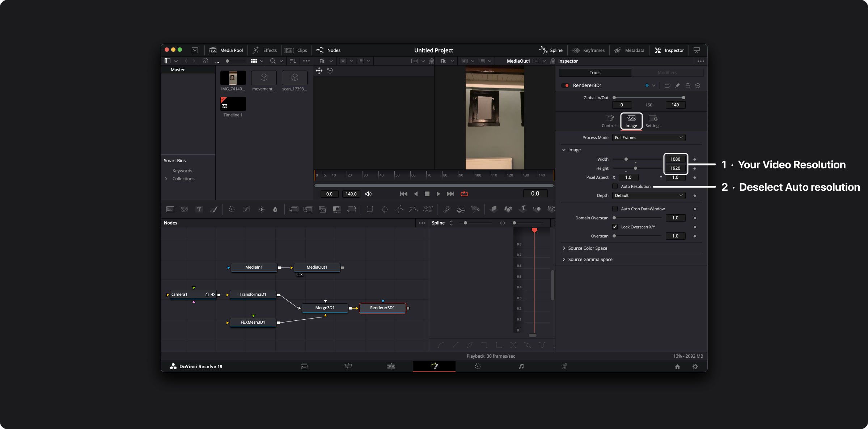The width and height of the screenshot is (868, 429).
Task: Open the Fairlight music note page
Action: tap(521, 366)
